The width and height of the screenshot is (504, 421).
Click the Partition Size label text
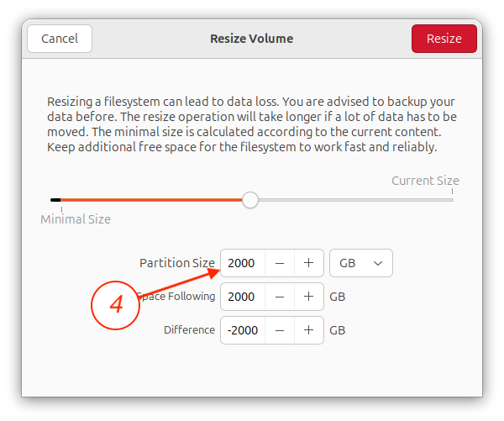pos(177,263)
